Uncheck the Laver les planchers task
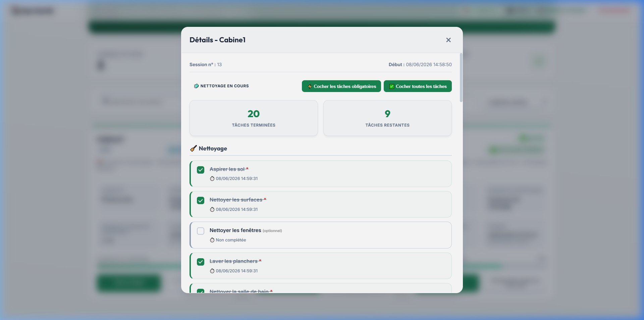The height and width of the screenshot is (320, 644). click(x=201, y=262)
